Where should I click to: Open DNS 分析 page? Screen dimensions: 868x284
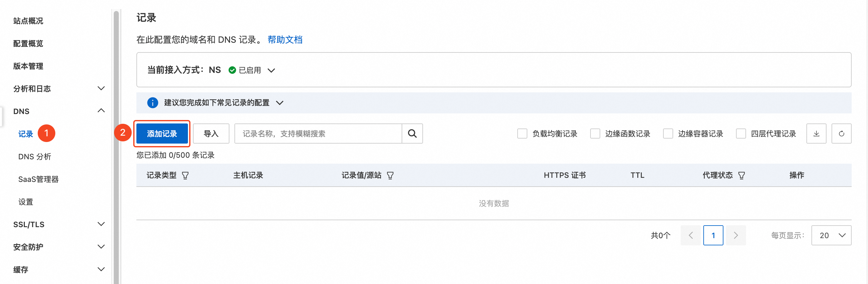pyautogui.click(x=35, y=156)
